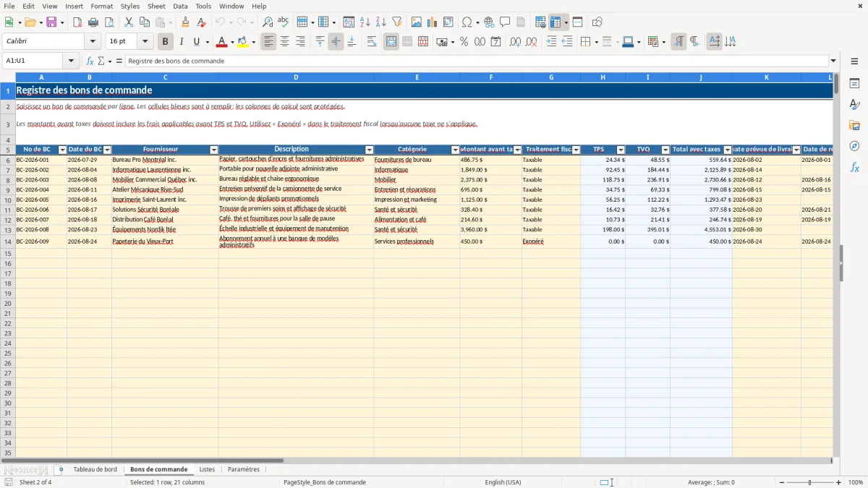Switch to the Listes sheet tab
This screenshot has width=868, height=488.
point(207,470)
